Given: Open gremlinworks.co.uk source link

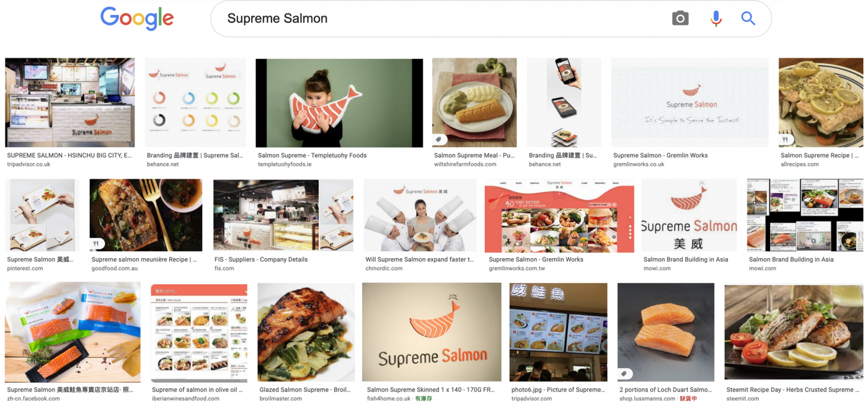Looking at the screenshot, I should tap(639, 164).
